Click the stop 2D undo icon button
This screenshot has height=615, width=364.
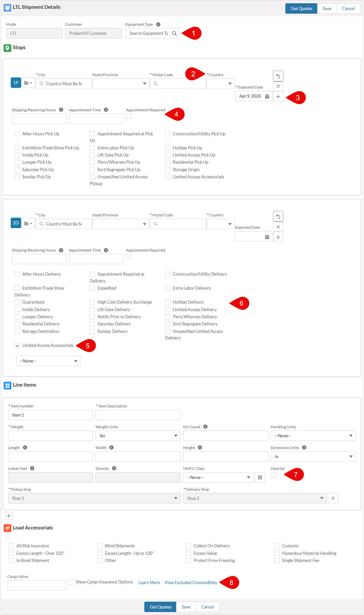pyautogui.click(x=278, y=216)
